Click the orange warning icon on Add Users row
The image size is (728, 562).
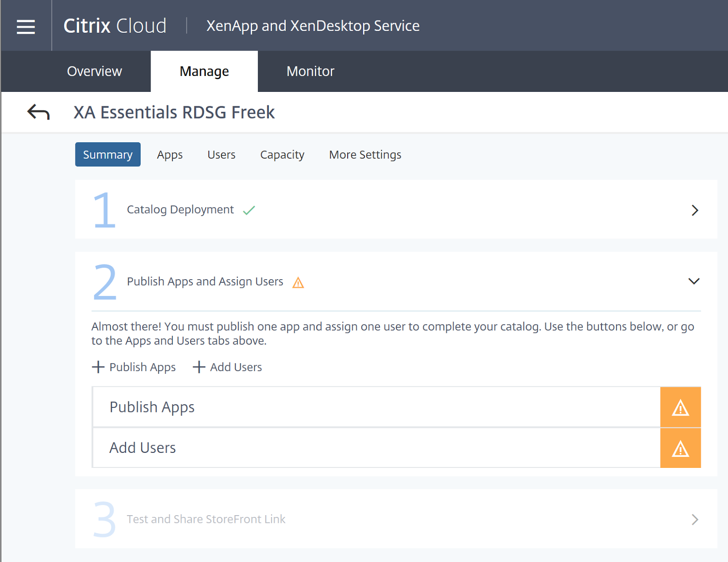click(x=680, y=448)
